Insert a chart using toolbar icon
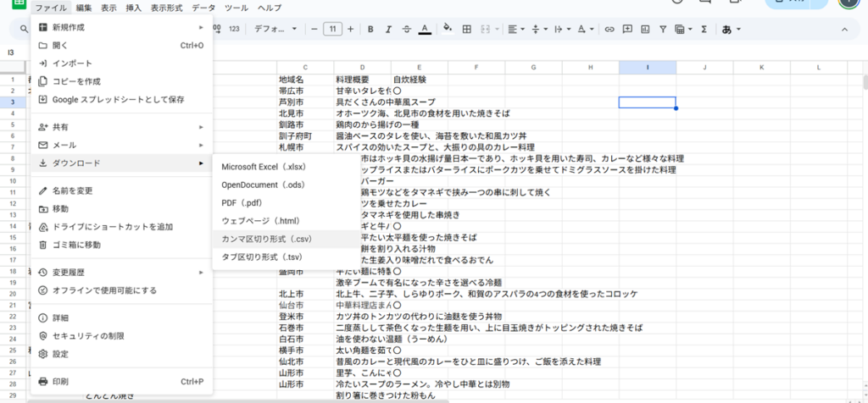868x403 pixels. click(645, 30)
